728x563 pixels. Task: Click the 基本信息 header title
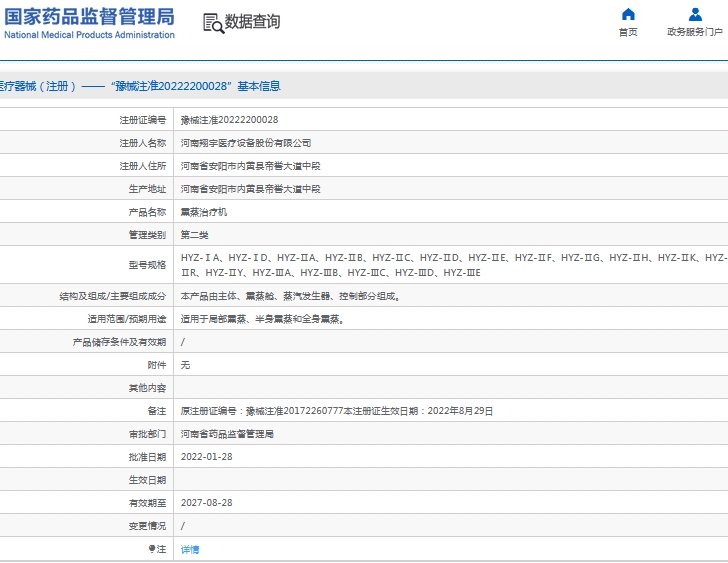pyautogui.click(x=259, y=86)
